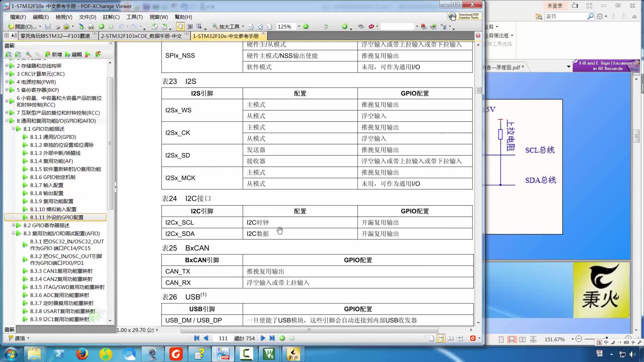
Task: Print the document via printer icon
Action: (x=57, y=26)
